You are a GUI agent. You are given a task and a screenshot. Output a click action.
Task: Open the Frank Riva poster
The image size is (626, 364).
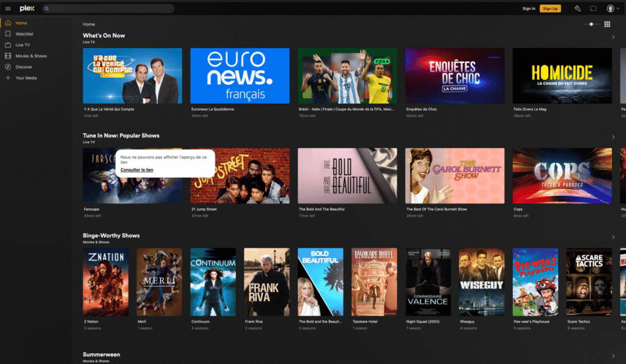[267, 282]
